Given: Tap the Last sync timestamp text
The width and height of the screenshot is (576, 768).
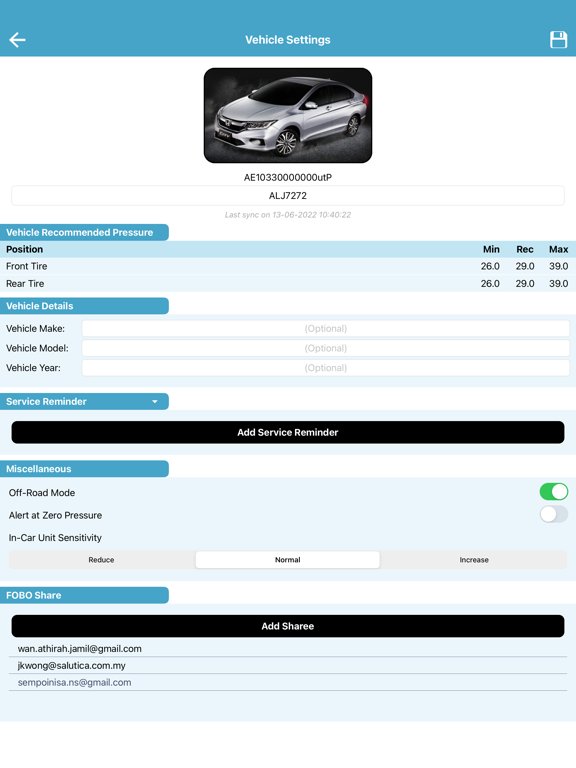Looking at the screenshot, I should [x=288, y=215].
